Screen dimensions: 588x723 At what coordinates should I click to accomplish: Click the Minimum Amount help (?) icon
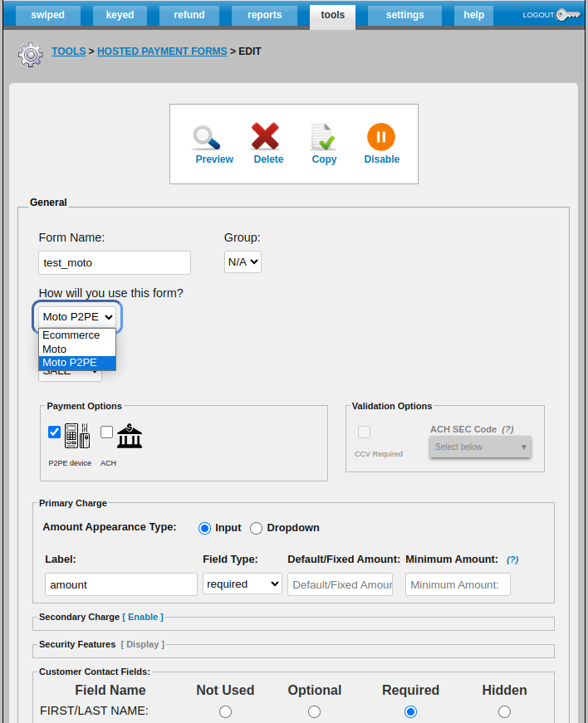(x=512, y=559)
